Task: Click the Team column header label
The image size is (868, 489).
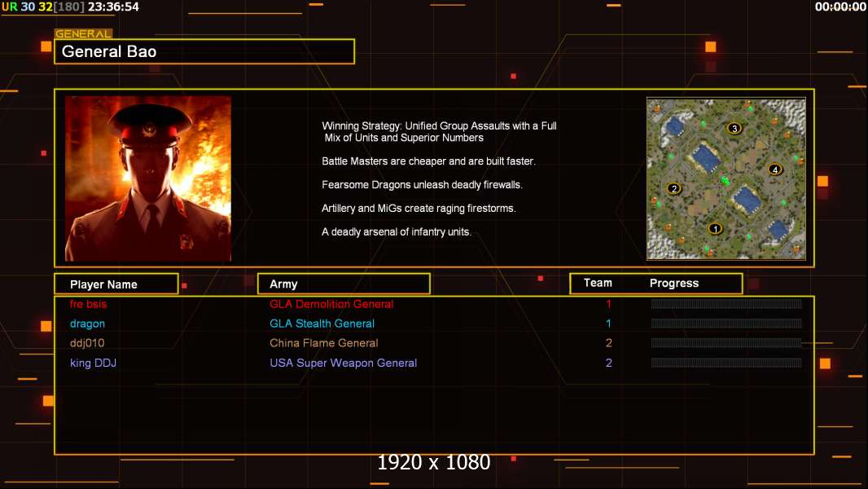Action: coord(598,283)
